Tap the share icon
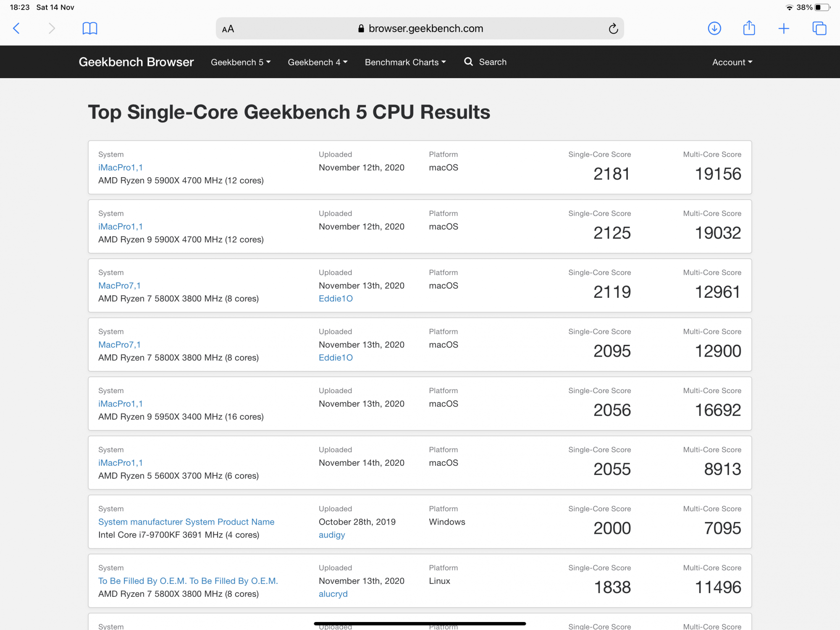Screen dimensions: 840x630 [x=749, y=28]
